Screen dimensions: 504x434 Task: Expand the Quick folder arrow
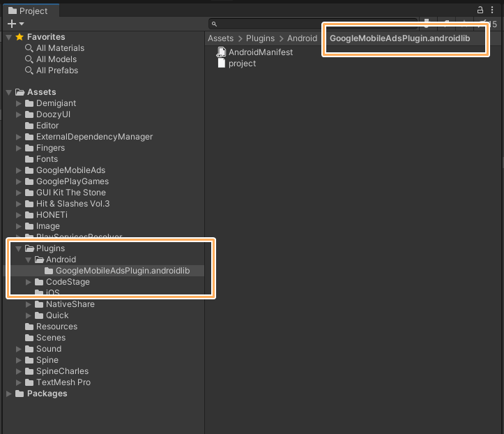29,315
